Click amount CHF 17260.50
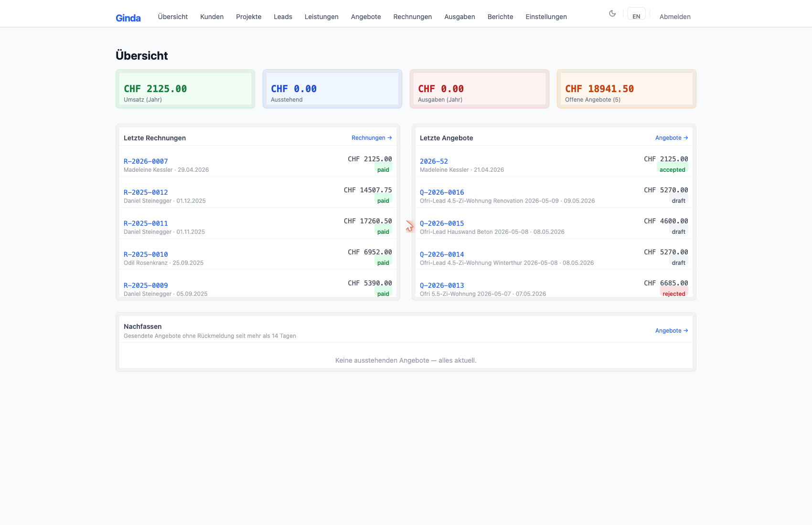The width and height of the screenshot is (812, 525). click(368, 221)
